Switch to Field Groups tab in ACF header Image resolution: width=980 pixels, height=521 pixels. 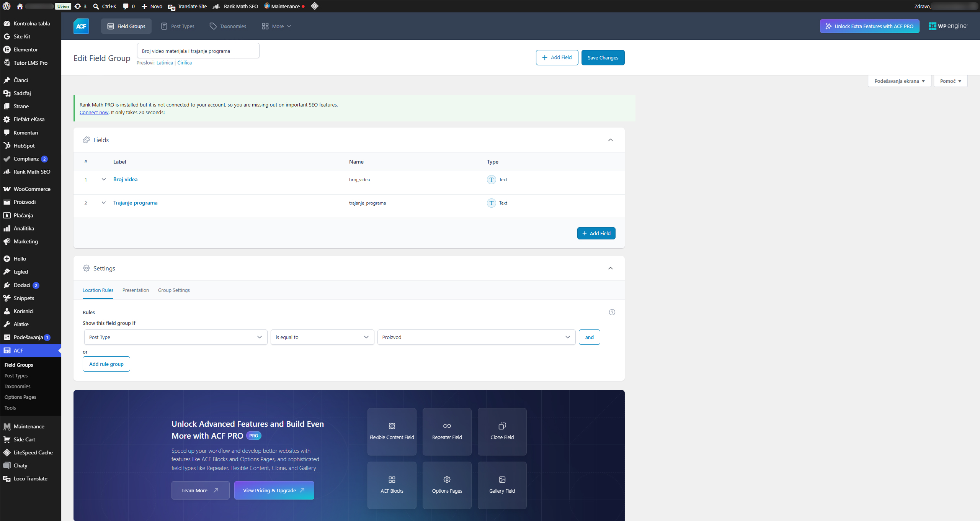(126, 26)
